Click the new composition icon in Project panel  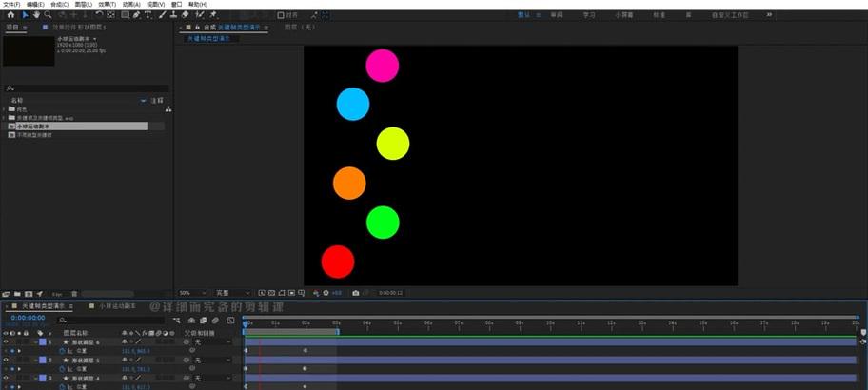point(29,294)
